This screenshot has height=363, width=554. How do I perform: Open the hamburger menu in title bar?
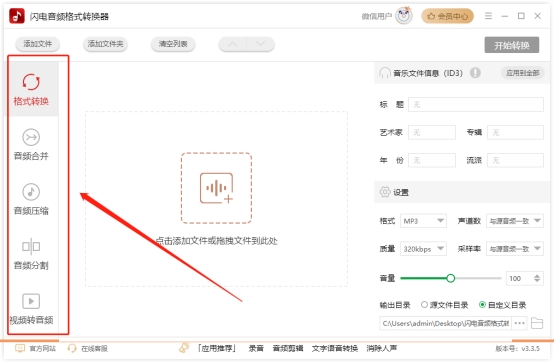click(x=488, y=16)
